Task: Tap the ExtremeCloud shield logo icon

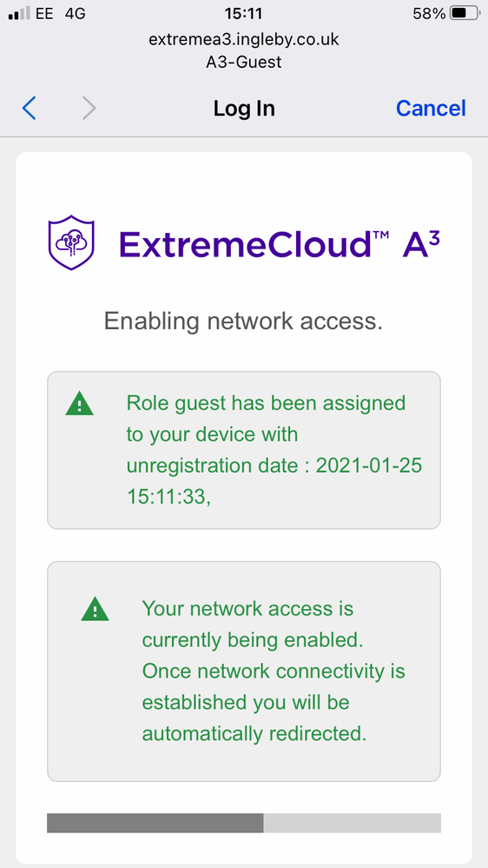Action: click(x=71, y=242)
